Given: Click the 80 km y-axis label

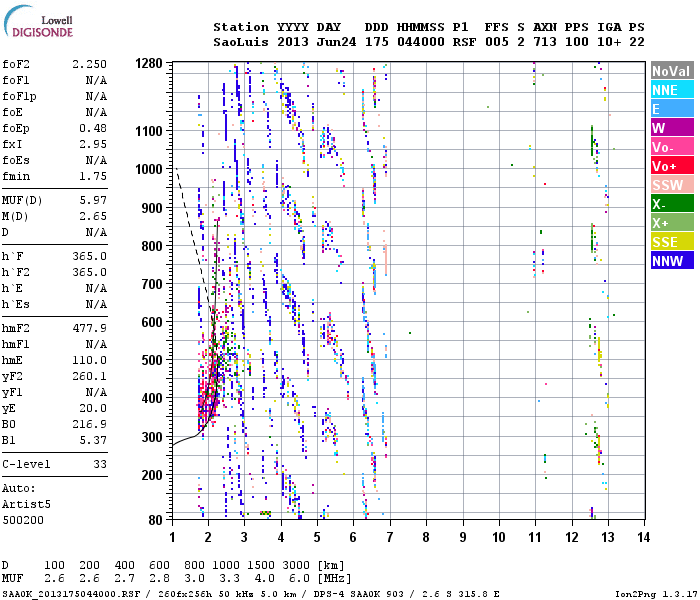Looking at the screenshot, I should click(x=155, y=520).
